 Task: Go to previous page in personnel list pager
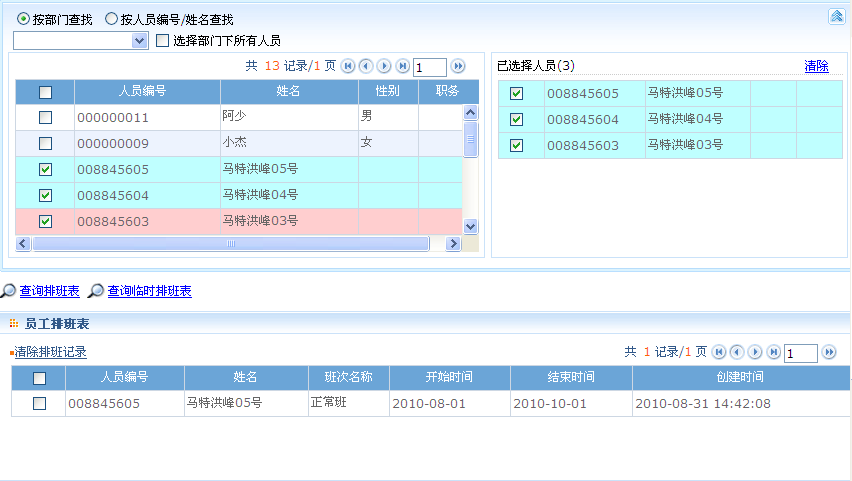click(x=366, y=66)
